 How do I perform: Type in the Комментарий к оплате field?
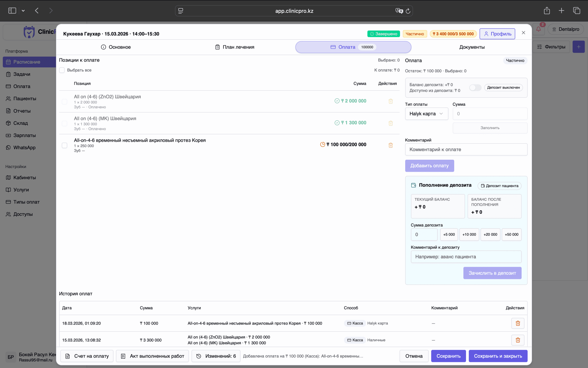click(466, 149)
